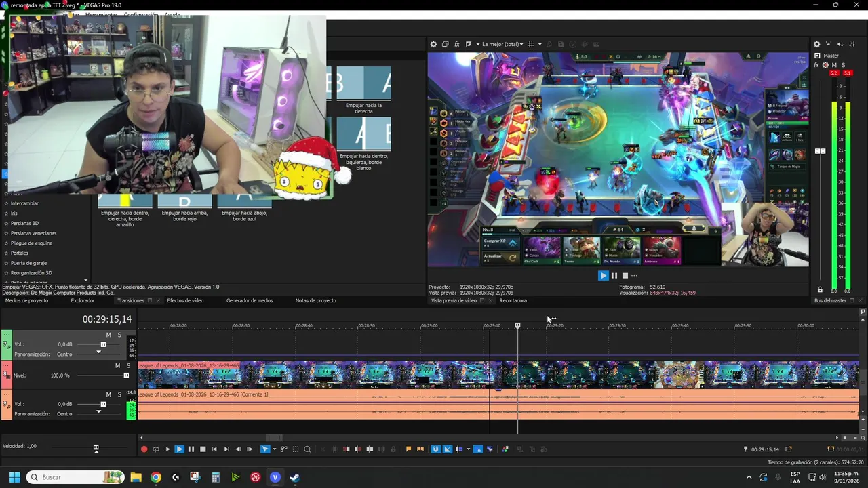Viewport: 868px width, 488px height.
Task: Switch to the Transiciones tab
Action: pyautogui.click(x=131, y=300)
